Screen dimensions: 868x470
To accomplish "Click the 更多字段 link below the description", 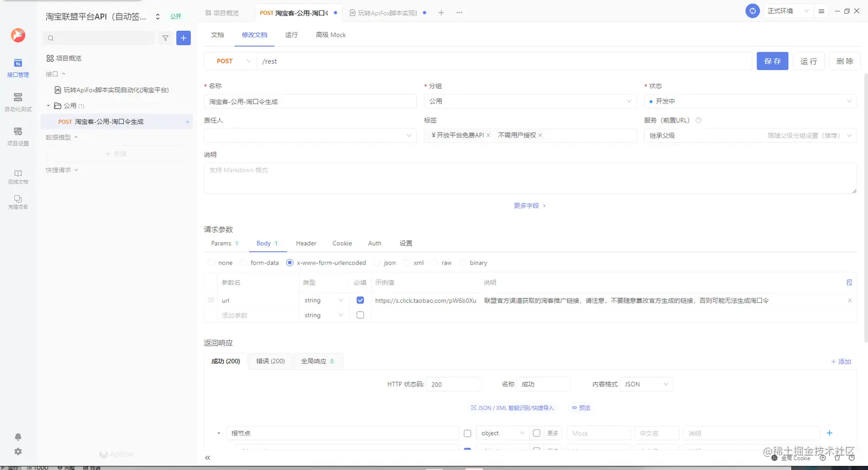I will 525,205.
